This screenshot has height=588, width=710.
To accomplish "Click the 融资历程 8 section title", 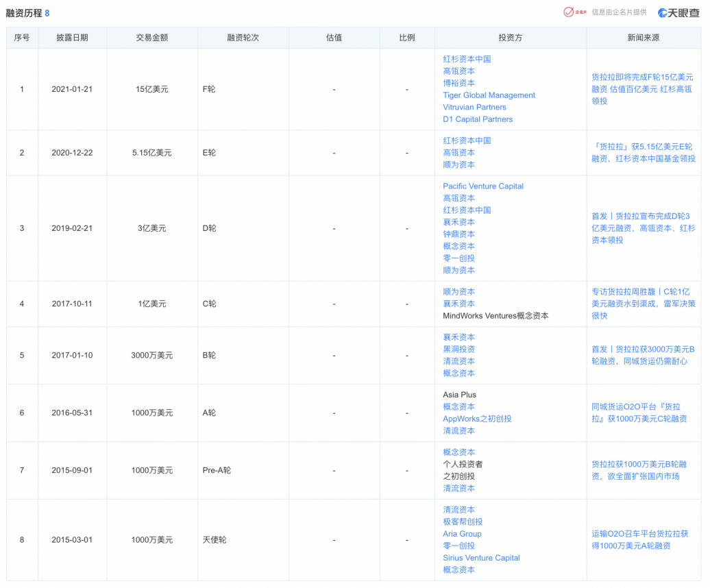I will click(27, 13).
